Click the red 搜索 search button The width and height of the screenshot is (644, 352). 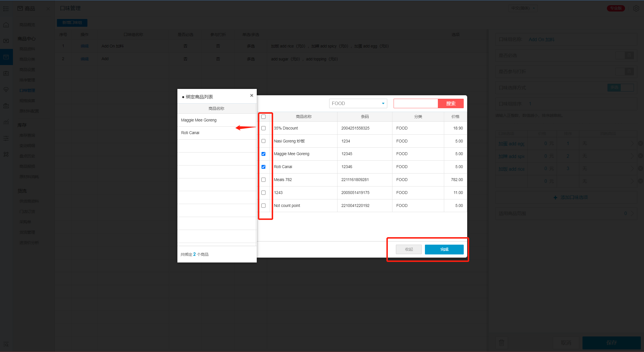pyautogui.click(x=451, y=104)
